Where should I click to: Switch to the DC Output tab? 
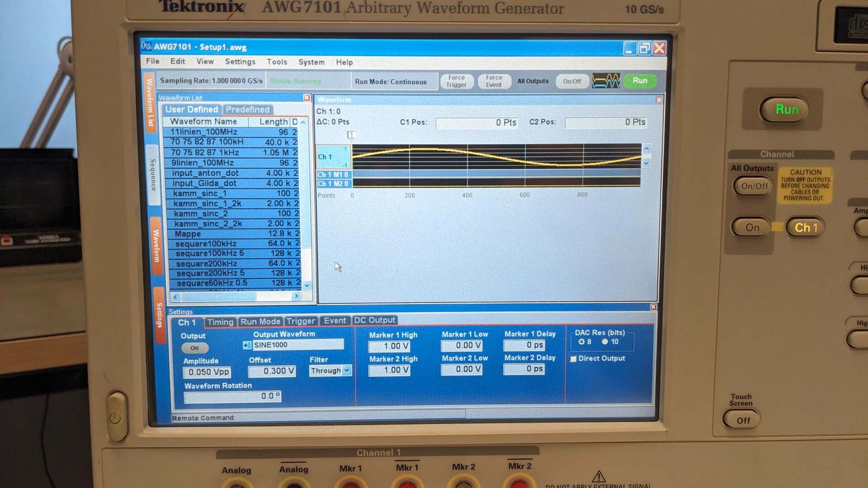tap(375, 320)
